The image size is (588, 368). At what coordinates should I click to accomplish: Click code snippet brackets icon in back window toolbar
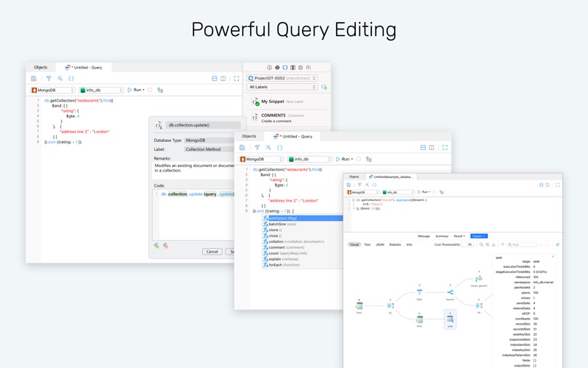point(71,79)
